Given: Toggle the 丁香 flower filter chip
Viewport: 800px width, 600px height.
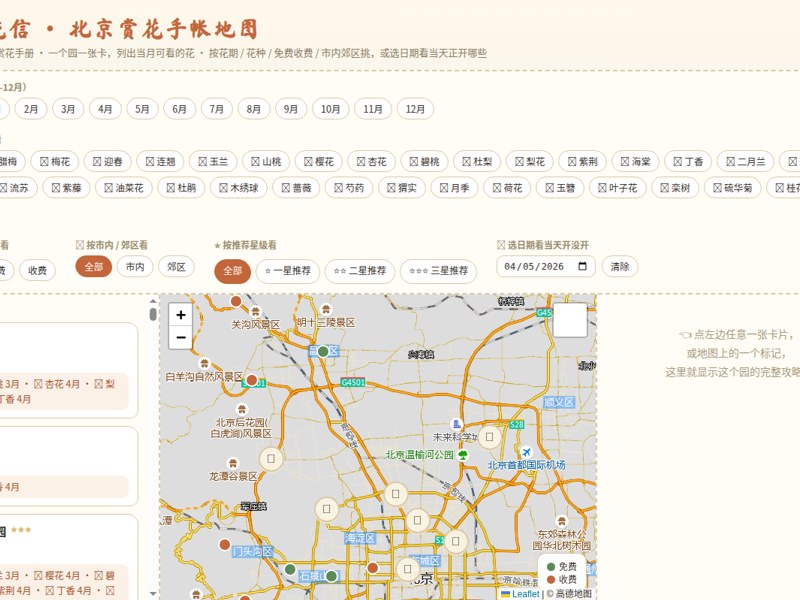Looking at the screenshot, I should pyautogui.click(x=688, y=162).
